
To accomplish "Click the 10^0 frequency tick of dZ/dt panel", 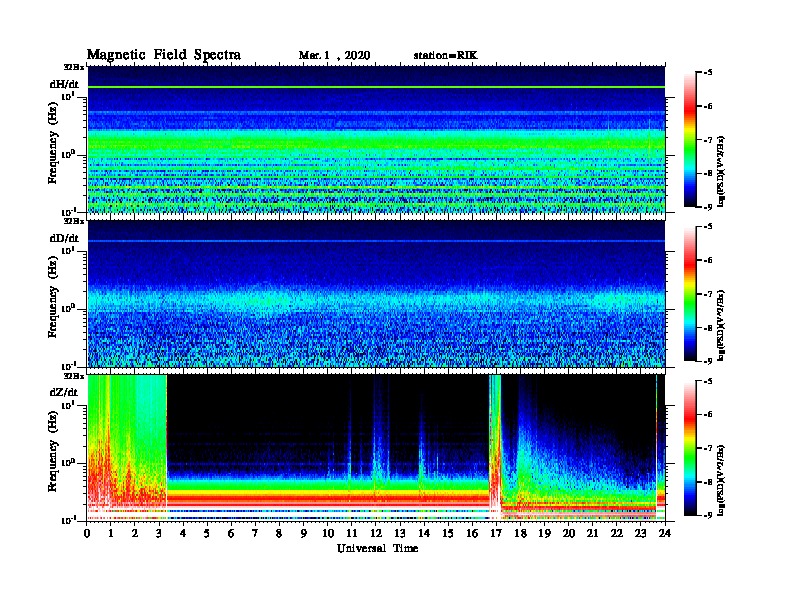I will 68,462.
